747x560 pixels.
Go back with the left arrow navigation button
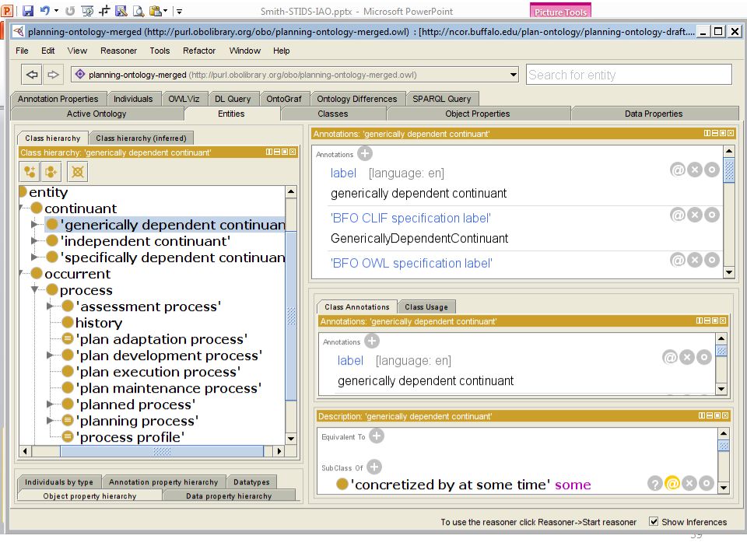tap(32, 75)
